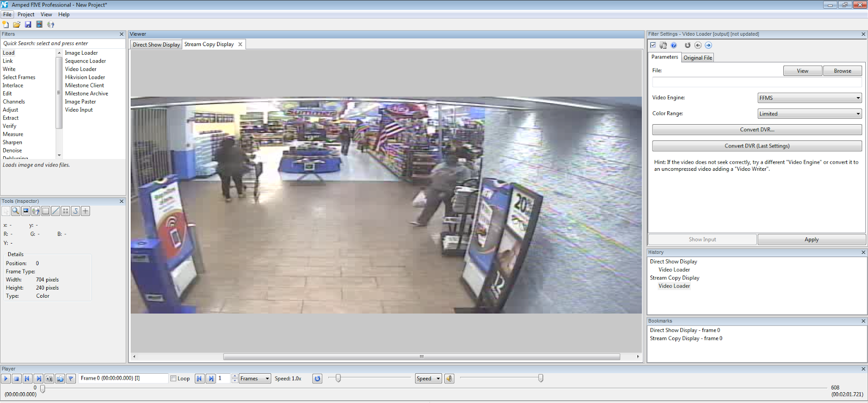Reset filter settings with the circular arrow
This screenshot has width=868, height=403.
point(687,46)
